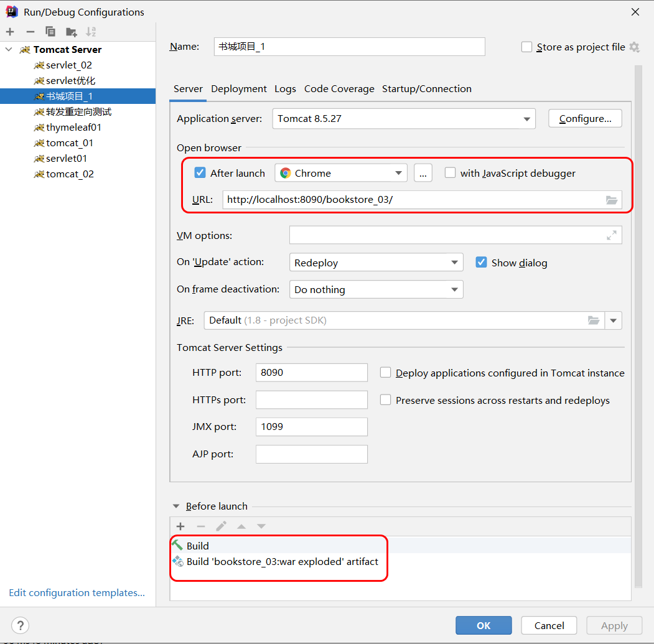Select thymeleaf01 configuration
654x644 pixels.
click(78, 127)
